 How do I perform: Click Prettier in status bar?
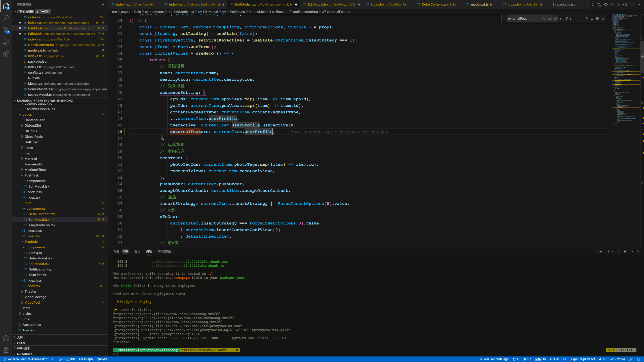(x=617, y=359)
